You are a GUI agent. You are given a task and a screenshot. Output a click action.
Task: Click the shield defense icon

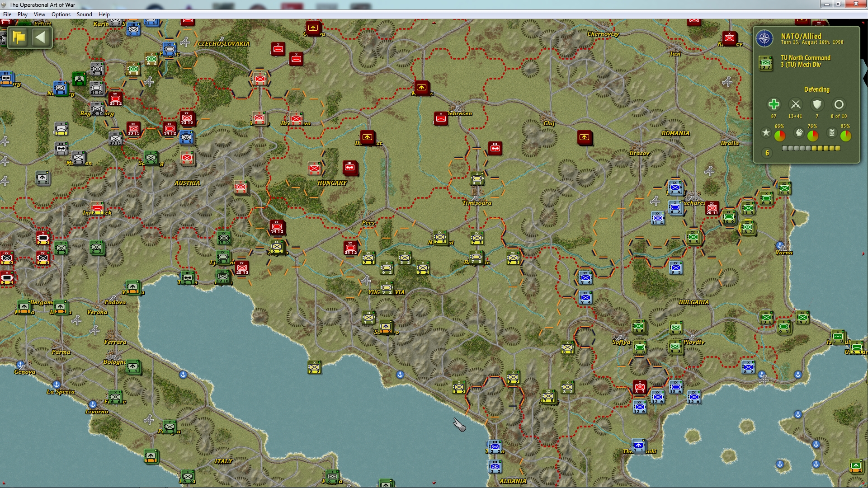(x=817, y=104)
